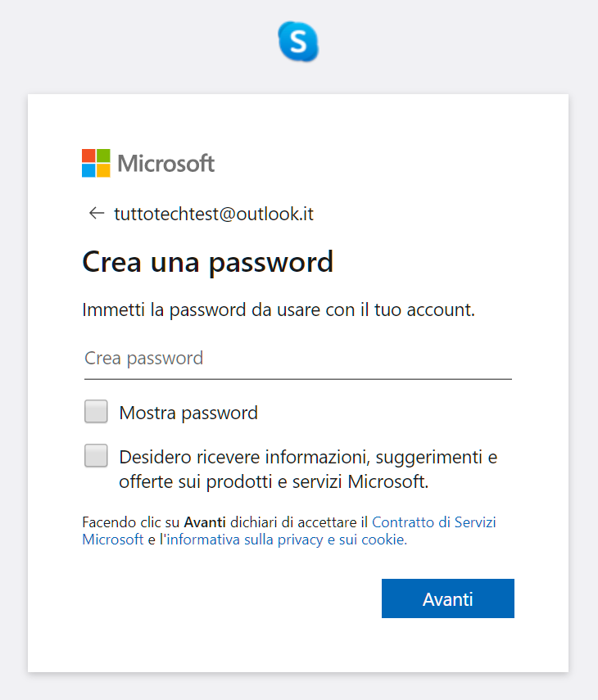Click the Immetti la password instruction text
598x700 pixels.
point(279,310)
